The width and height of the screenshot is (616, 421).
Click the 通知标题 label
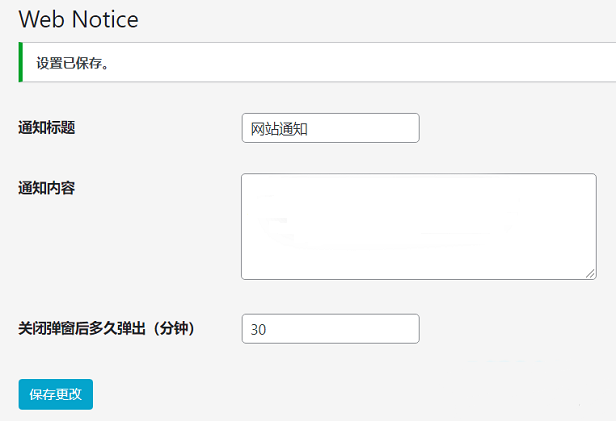(47, 128)
